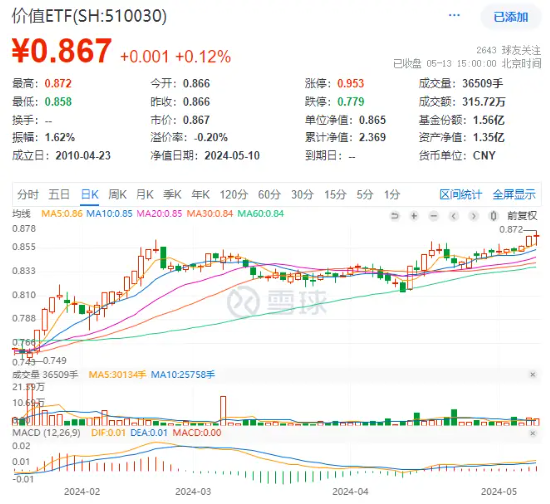Click the +0.12% change percentage
Viewport: 550px width, 504px height.
tap(203, 56)
